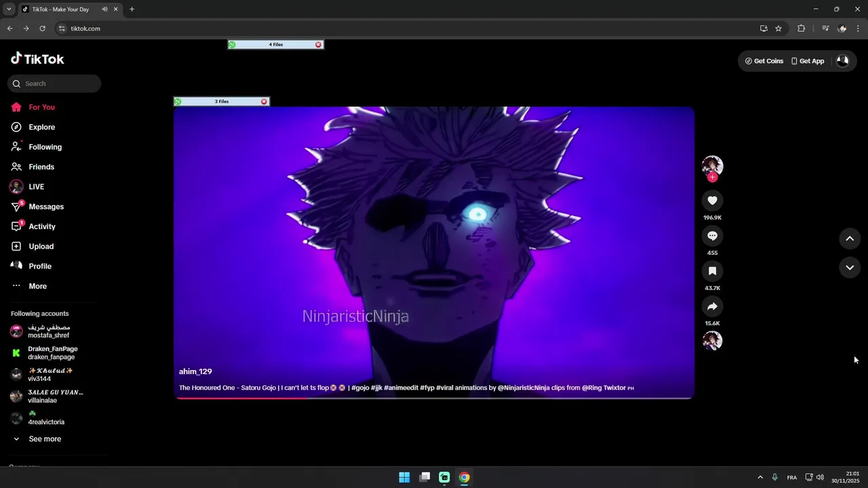Open the For You feed

tap(41, 107)
